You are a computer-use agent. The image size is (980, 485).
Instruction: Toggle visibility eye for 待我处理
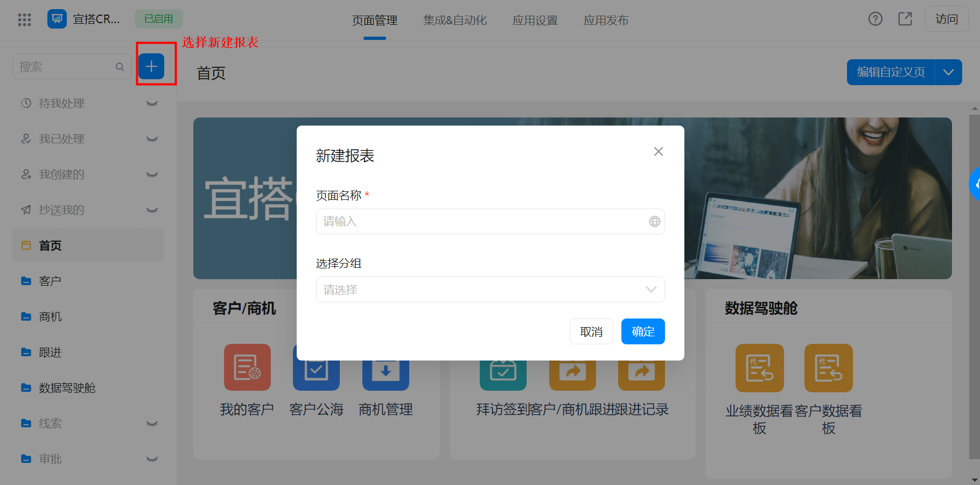[x=152, y=103]
